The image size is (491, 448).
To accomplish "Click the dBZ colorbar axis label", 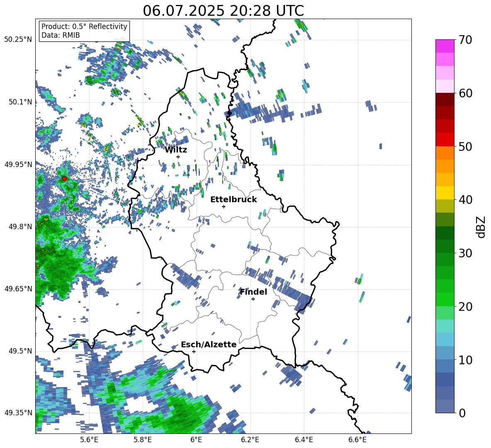I will 481,227.
